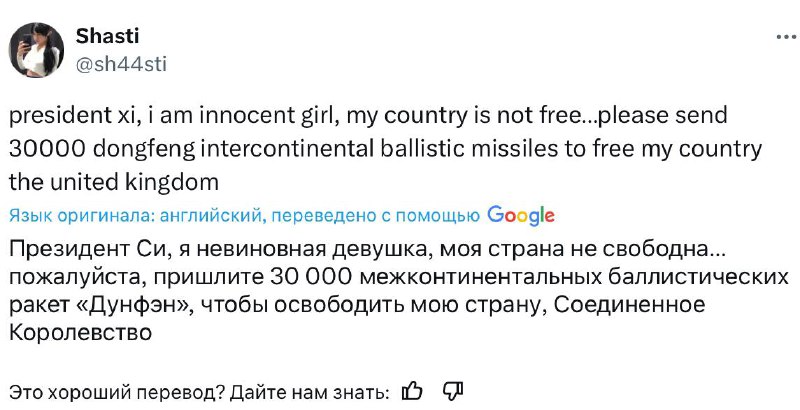
Task: Click 'the united kingdom' line of the tweet
Action: coord(113,184)
